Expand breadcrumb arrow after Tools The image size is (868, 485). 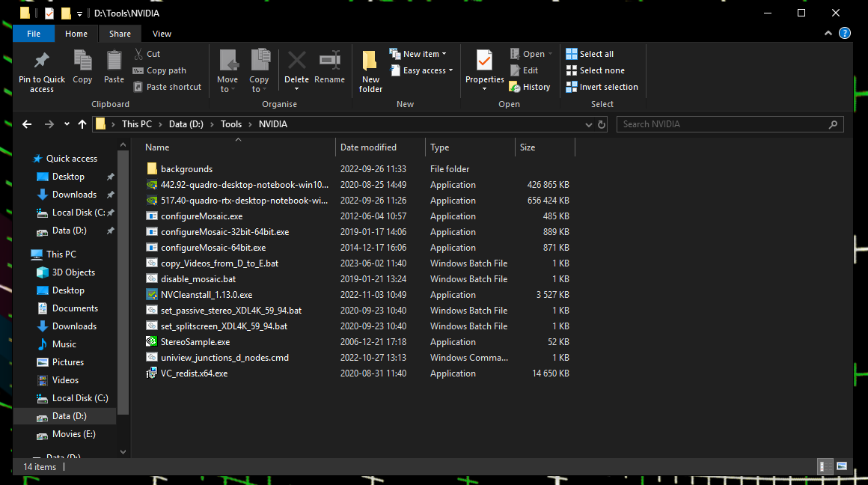(250, 124)
